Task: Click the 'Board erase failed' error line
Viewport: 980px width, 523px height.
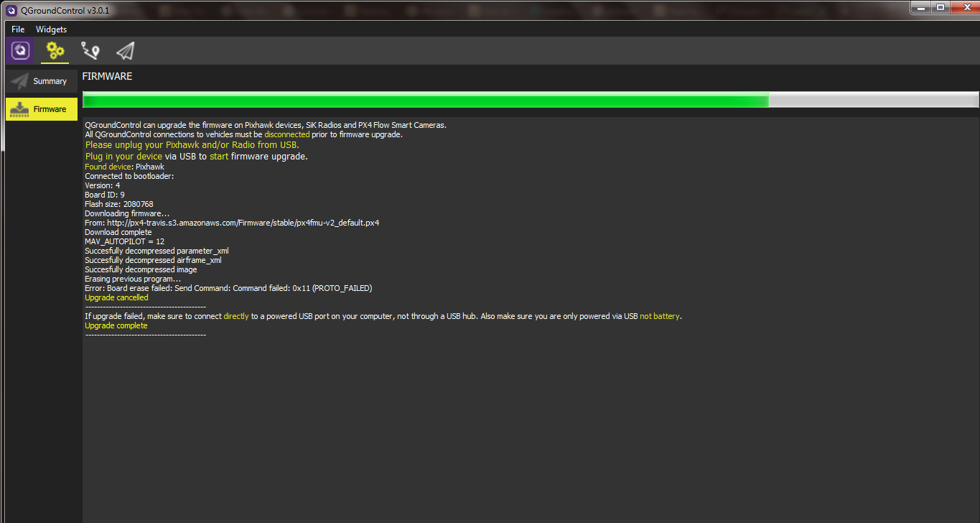Action: pyautogui.click(x=228, y=288)
